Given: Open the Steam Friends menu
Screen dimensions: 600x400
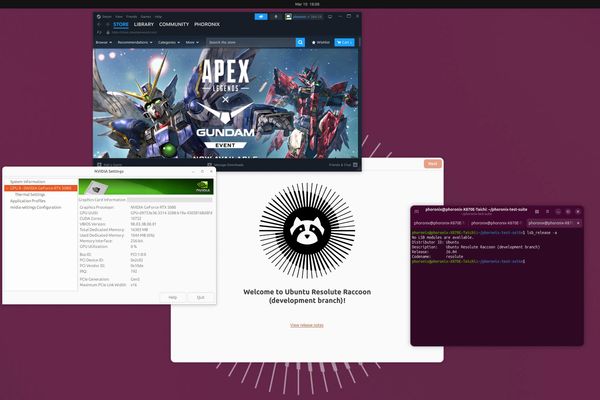Looking at the screenshot, I should [132, 17].
